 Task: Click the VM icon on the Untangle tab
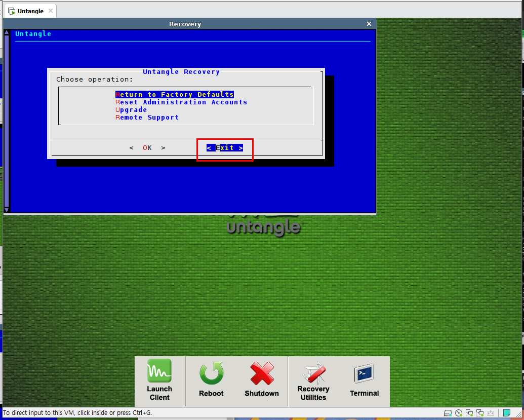click(x=12, y=11)
